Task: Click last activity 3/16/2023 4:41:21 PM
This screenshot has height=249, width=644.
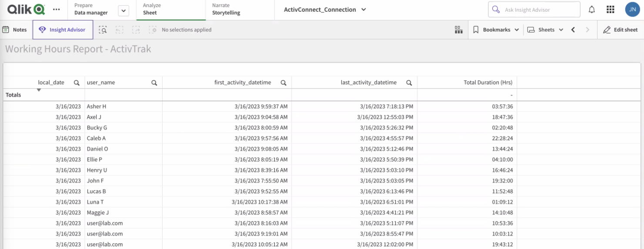Action: [387, 212]
